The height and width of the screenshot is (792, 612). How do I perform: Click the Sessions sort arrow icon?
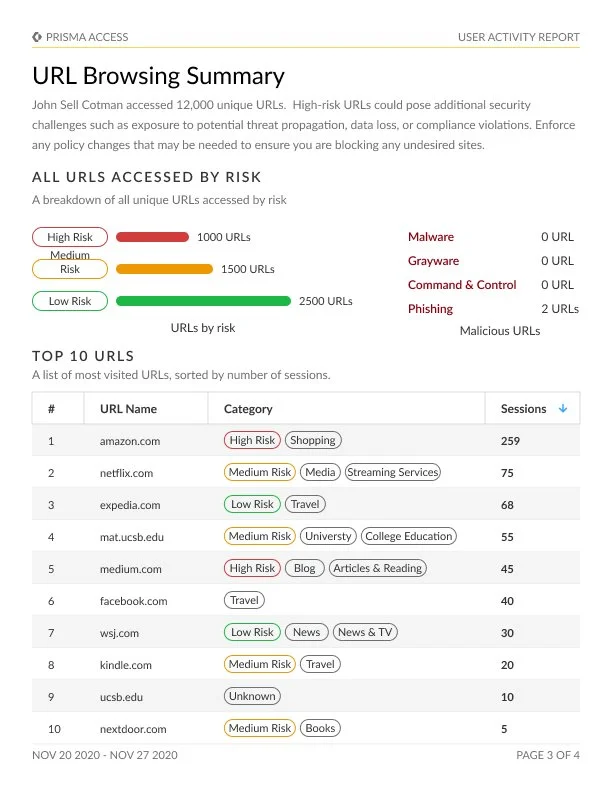pyautogui.click(x=563, y=408)
